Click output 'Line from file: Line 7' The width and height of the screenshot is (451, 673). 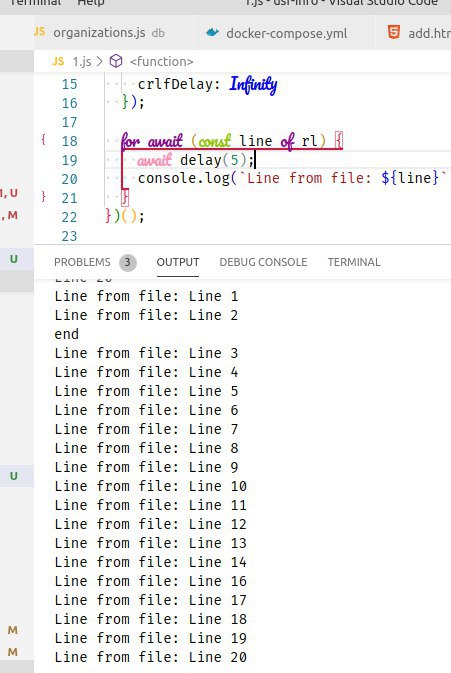146,429
